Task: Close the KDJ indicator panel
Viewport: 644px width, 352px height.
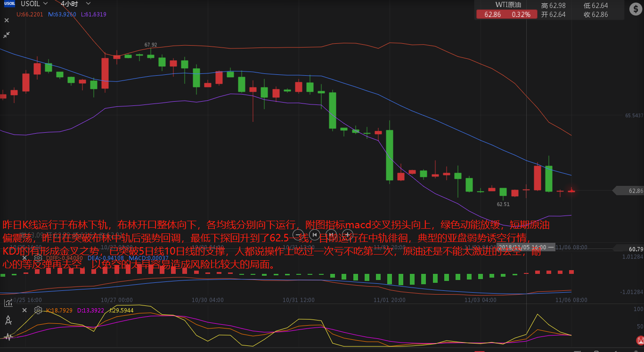Action: [x=24, y=310]
